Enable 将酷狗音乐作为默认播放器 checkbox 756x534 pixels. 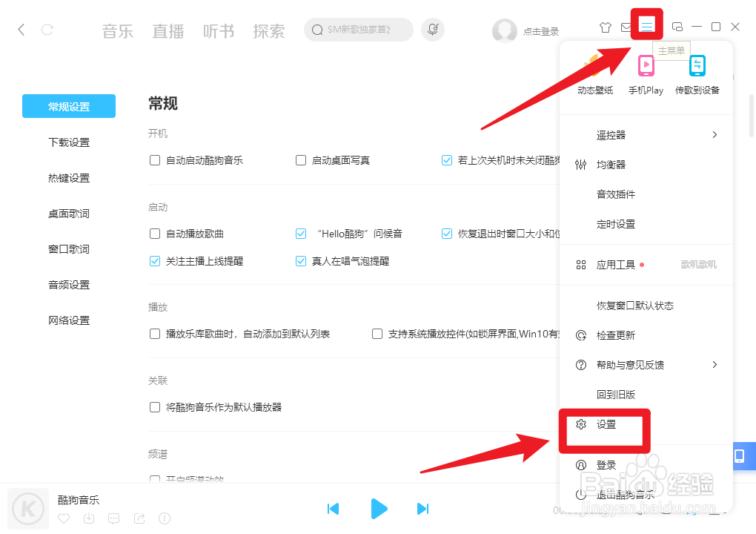tap(155, 407)
